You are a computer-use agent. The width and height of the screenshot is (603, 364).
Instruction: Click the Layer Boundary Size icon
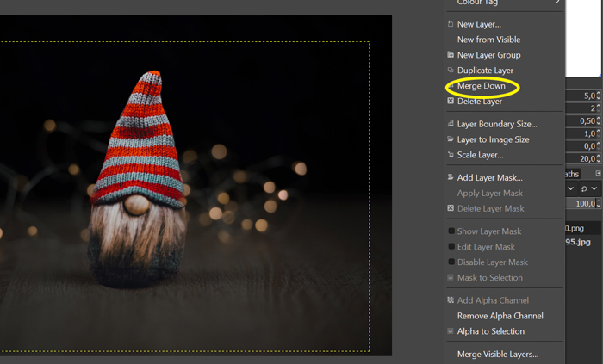451,124
